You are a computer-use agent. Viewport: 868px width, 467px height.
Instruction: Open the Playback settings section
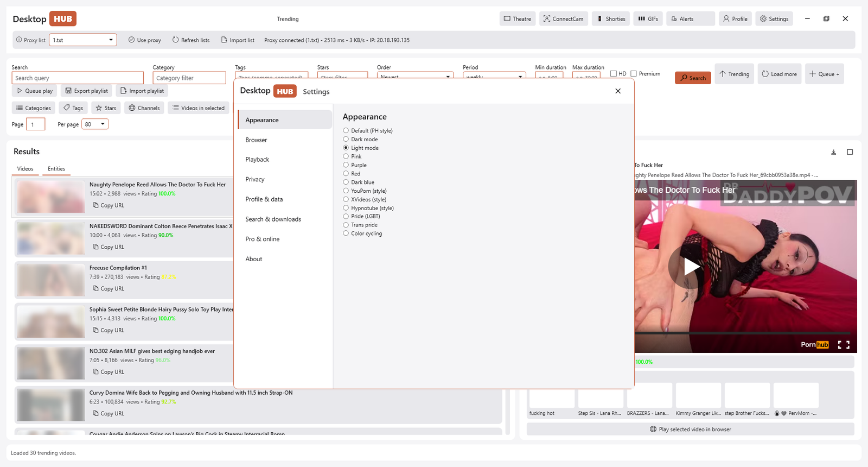click(x=285, y=160)
